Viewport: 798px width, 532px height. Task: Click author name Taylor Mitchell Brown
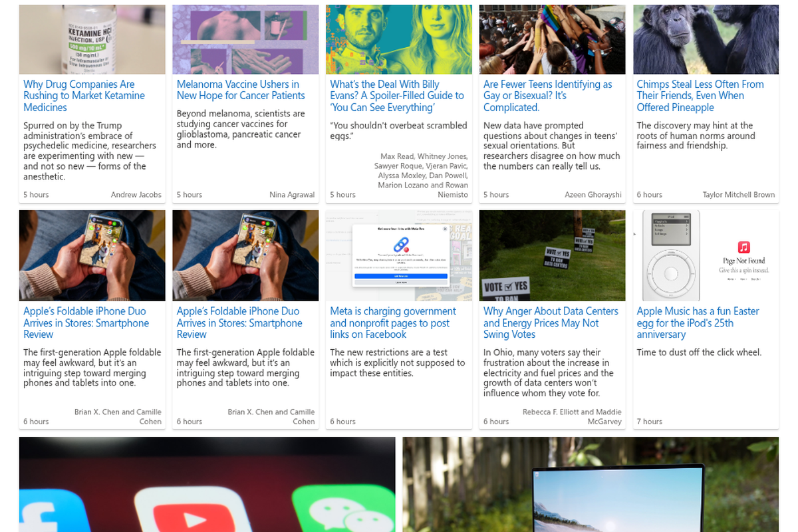[739, 195]
